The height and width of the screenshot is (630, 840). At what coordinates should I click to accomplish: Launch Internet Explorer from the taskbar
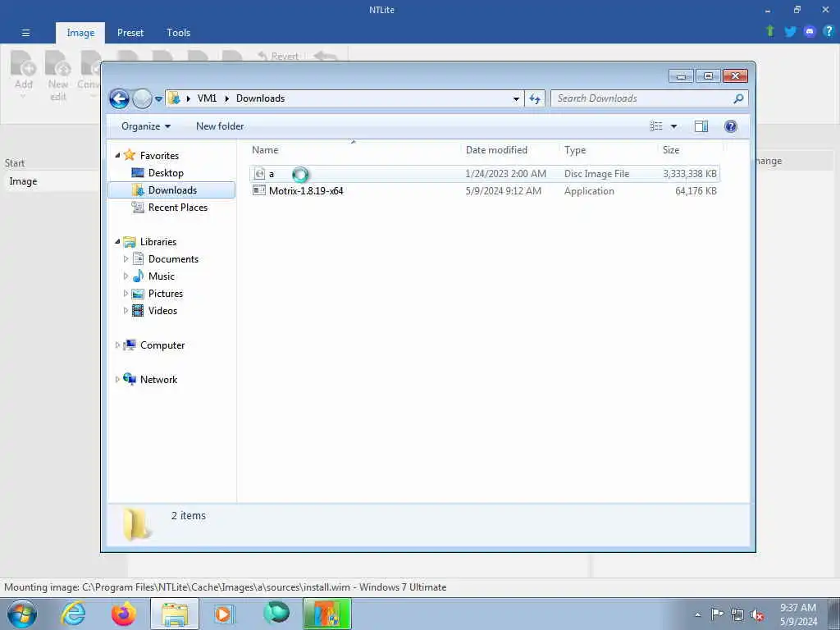(x=73, y=614)
